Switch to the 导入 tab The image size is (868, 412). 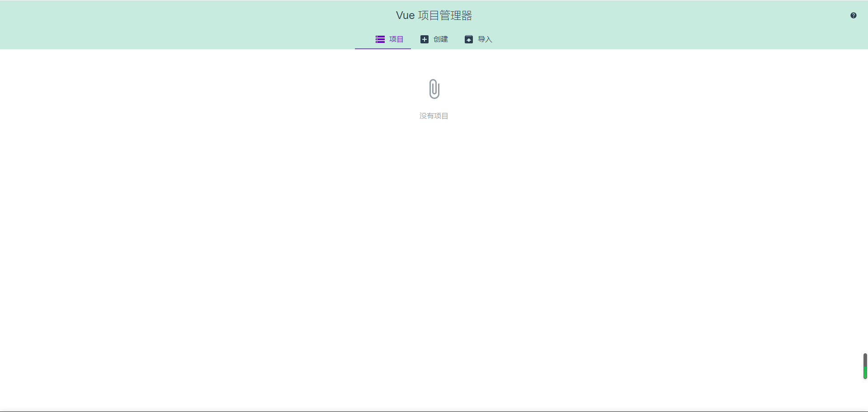click(478, 39)
